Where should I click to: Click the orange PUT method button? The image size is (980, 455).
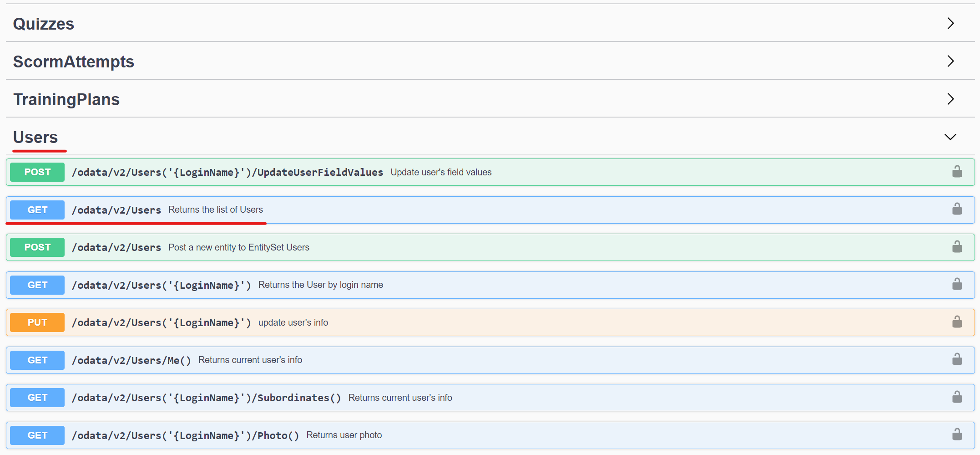point(37,322)
